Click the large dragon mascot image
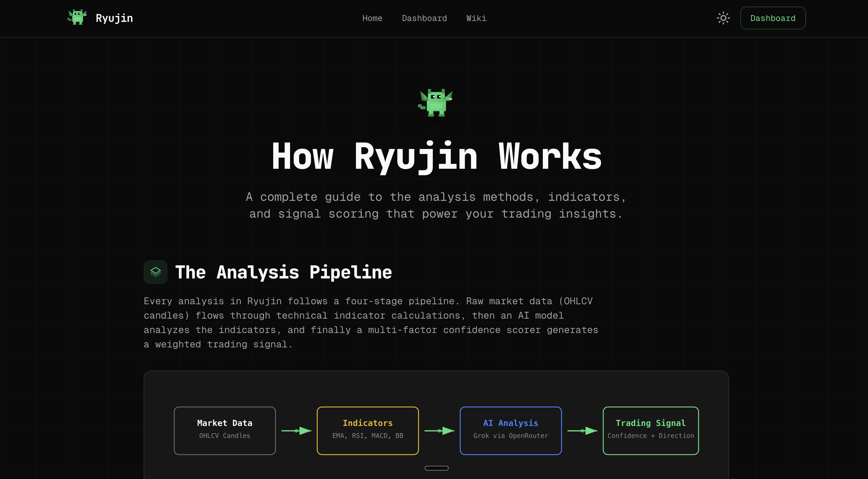 (436, 103)
